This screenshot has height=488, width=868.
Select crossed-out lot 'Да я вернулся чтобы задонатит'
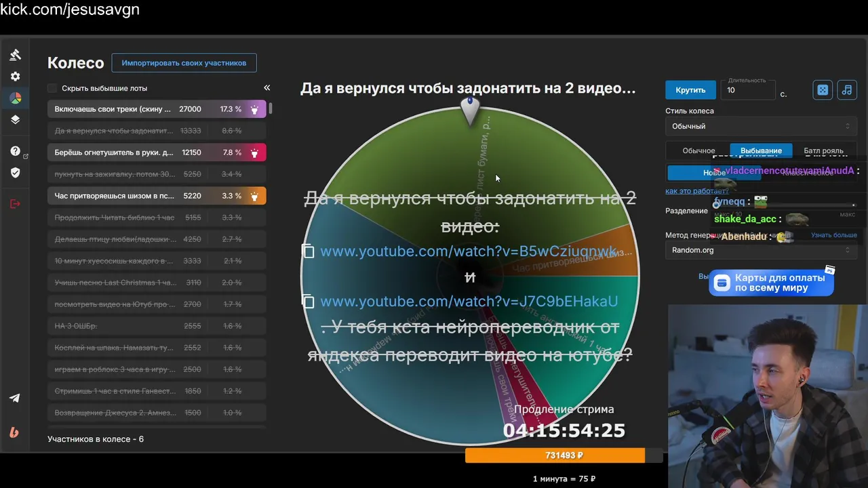(157, 131)
